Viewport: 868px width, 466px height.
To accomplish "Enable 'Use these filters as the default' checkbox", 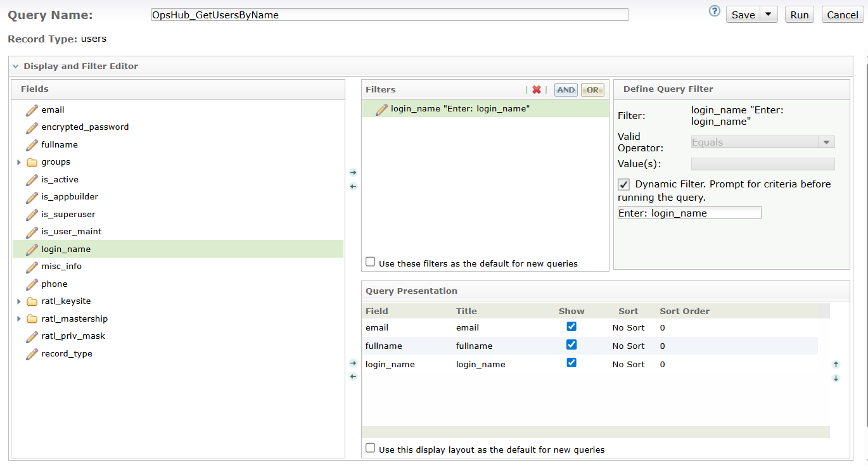I will (371, 262).
